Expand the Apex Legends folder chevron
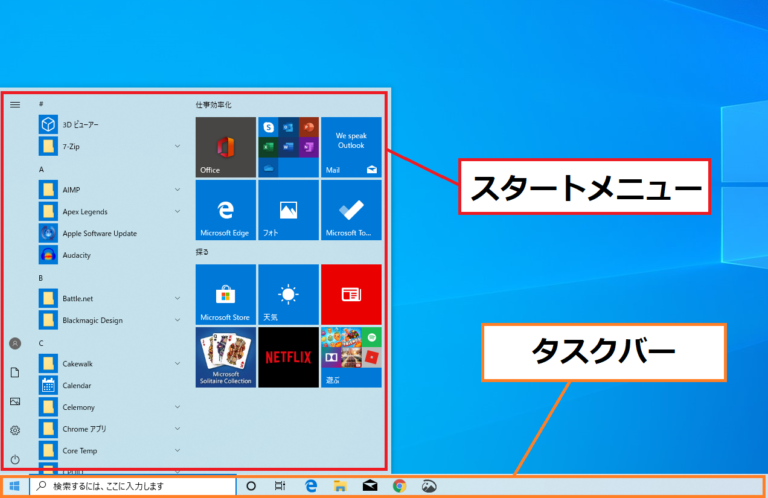Viewport: 768px width, 498px height. click(177, 212)
